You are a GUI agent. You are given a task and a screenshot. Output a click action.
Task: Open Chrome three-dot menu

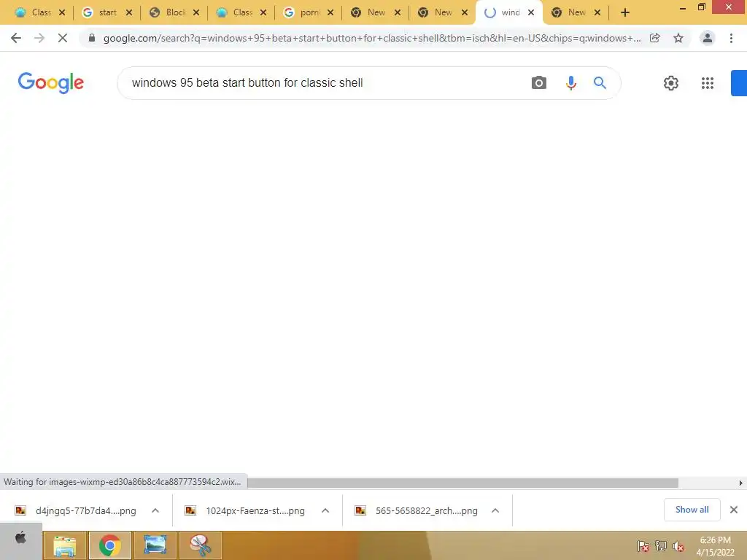[731, 38]
